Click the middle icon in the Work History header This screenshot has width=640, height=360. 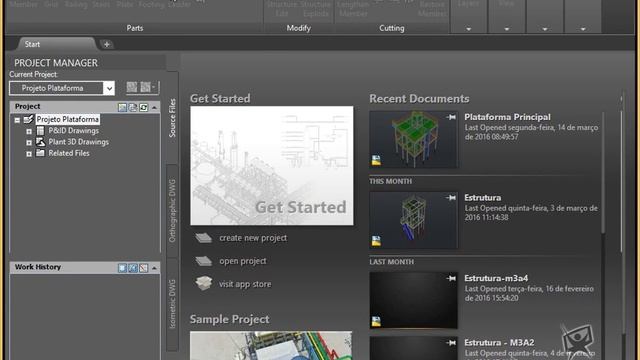[133, 268]
